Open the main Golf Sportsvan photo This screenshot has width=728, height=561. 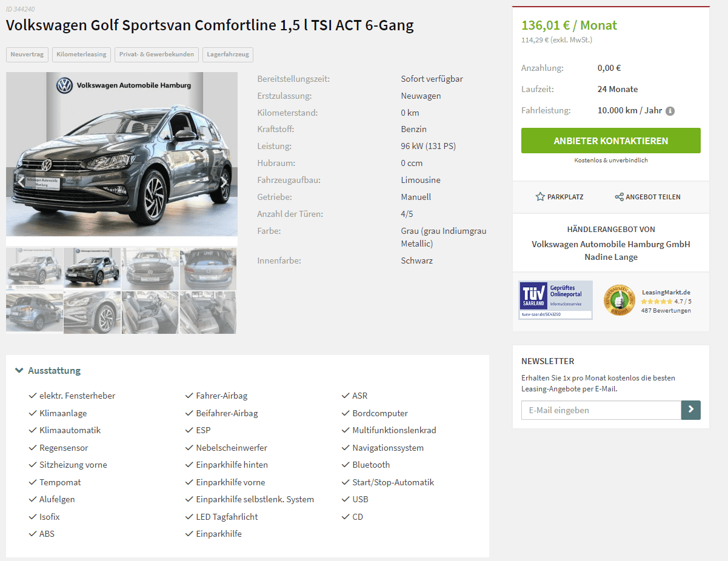(x=122, y=154)
